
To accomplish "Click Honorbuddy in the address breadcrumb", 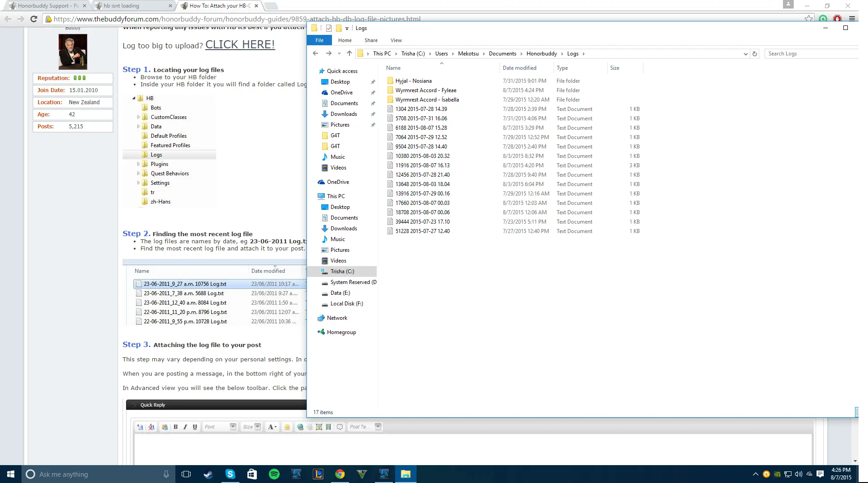I will pos(541,54).
